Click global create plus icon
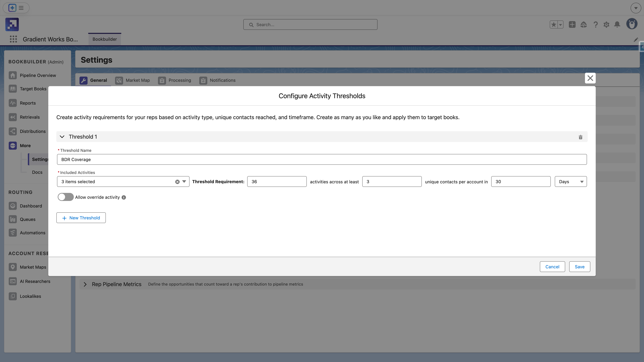 point(572,24)
